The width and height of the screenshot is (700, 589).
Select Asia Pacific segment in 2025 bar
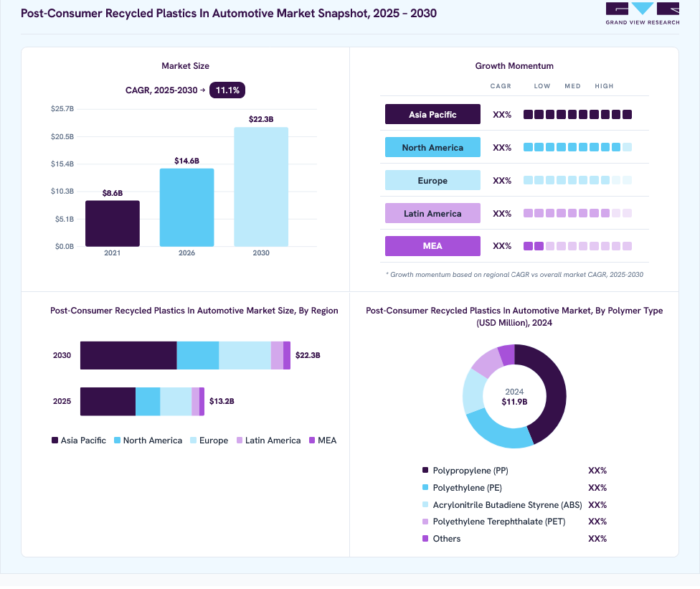[108, 402]
